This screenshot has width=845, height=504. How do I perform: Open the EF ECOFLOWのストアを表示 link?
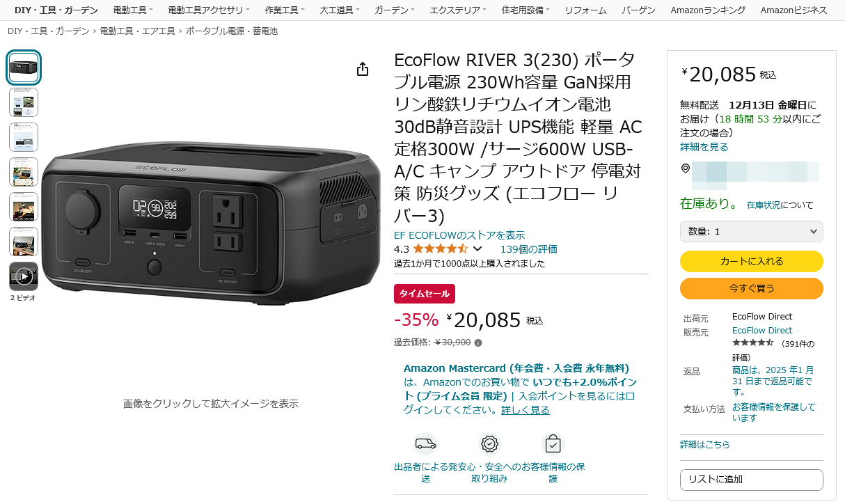[459, 235]
